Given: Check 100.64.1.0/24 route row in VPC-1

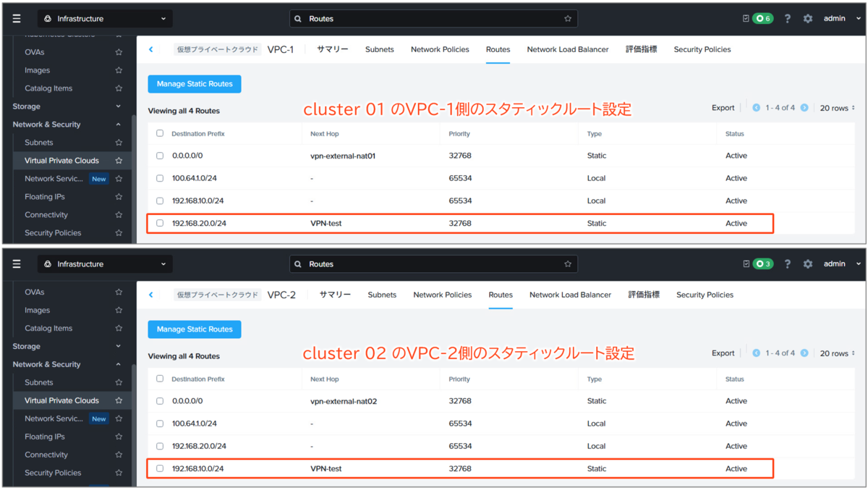Looking at the screenshot, I should tap(160, 178).
